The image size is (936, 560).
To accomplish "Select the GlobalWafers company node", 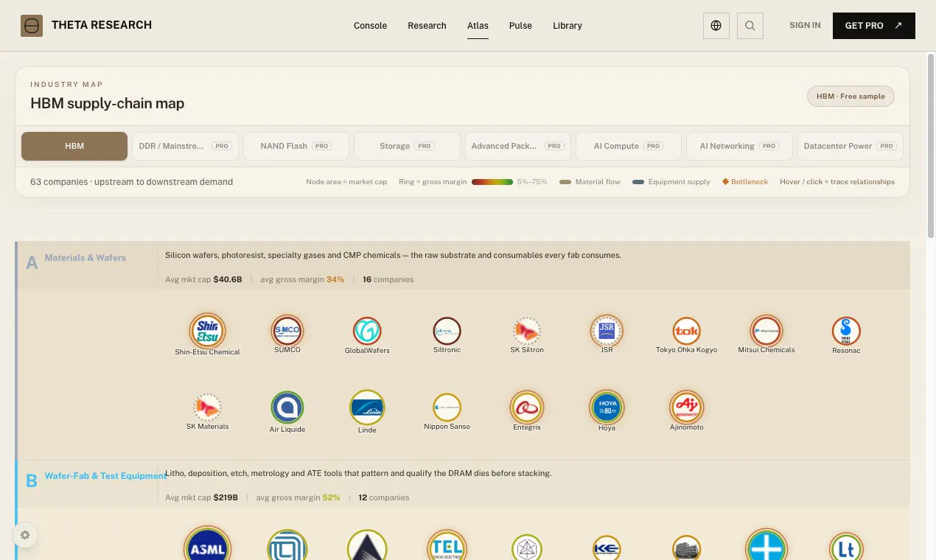I will (367, 332).
